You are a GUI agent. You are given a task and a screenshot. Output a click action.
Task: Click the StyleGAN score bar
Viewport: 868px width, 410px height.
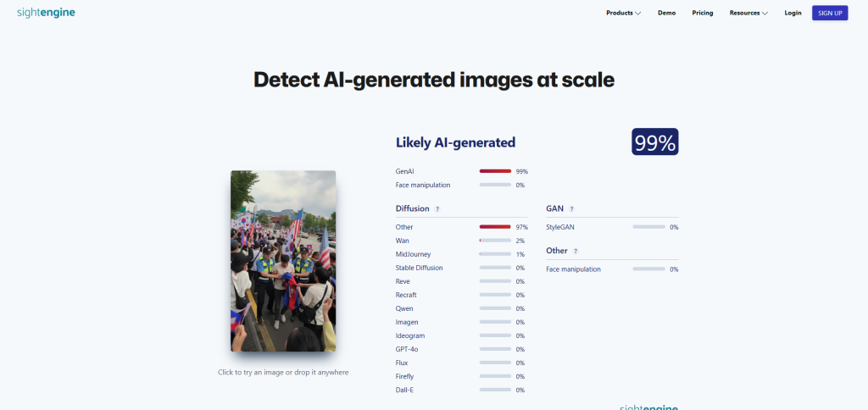(x=648, y=227)
